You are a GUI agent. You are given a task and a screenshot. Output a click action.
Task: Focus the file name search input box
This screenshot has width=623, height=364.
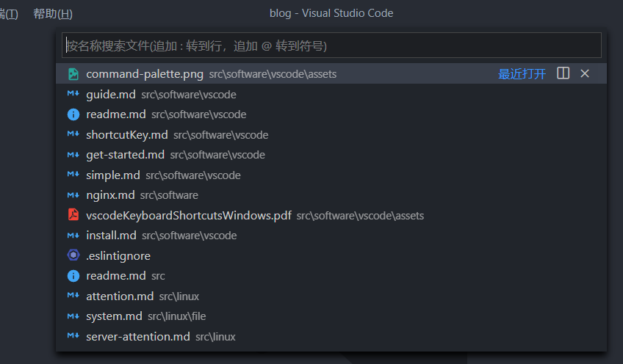coord(331,45)
